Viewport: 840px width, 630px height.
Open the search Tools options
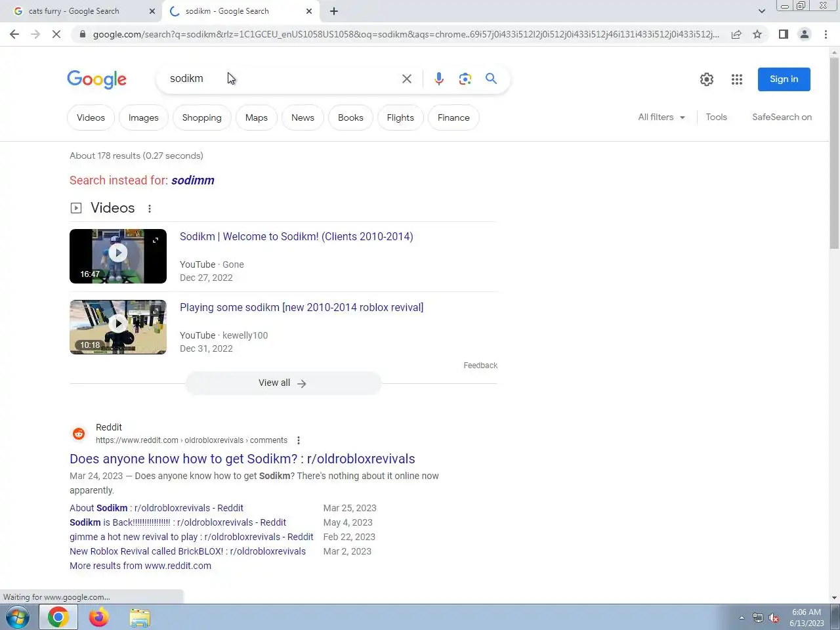tap(716, 117)
